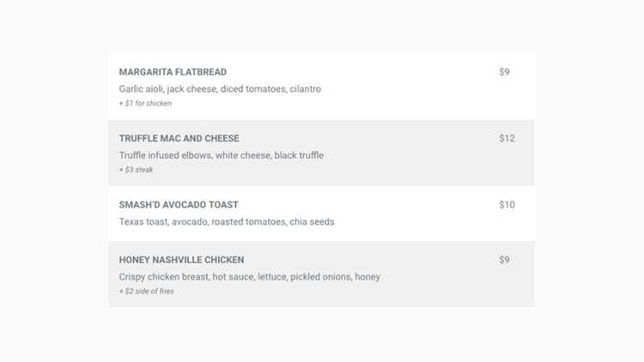Click the word 'honey' ending the chicken description

[x=368, y=277]
